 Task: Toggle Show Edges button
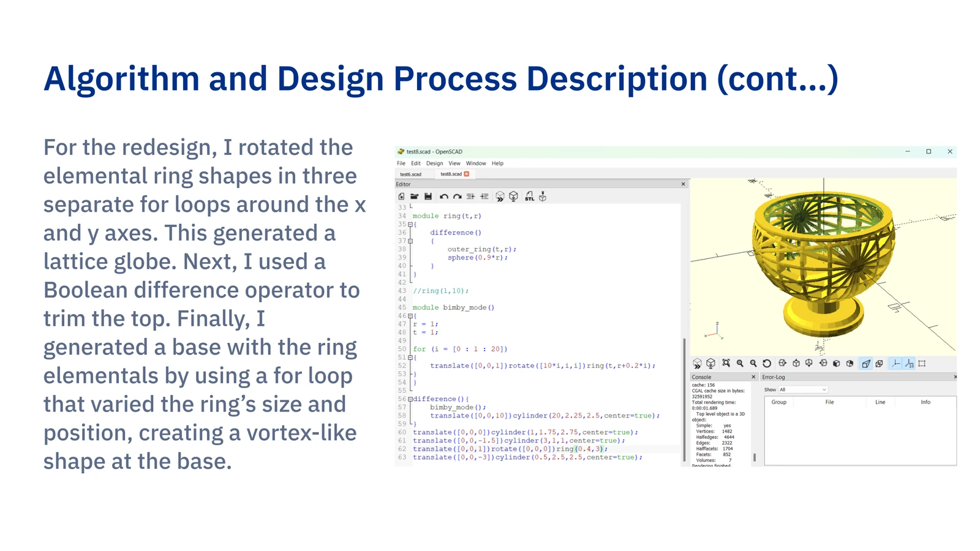tap(922, 364)
